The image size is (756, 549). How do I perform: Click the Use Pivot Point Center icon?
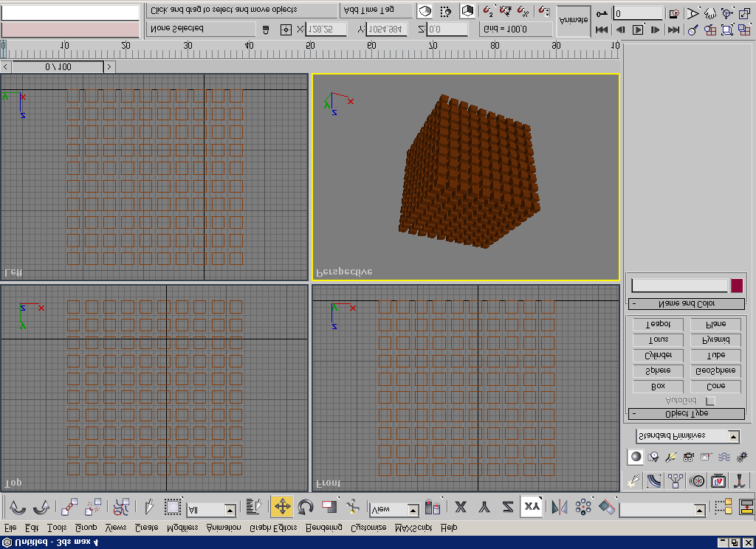[x=433, y=507]
